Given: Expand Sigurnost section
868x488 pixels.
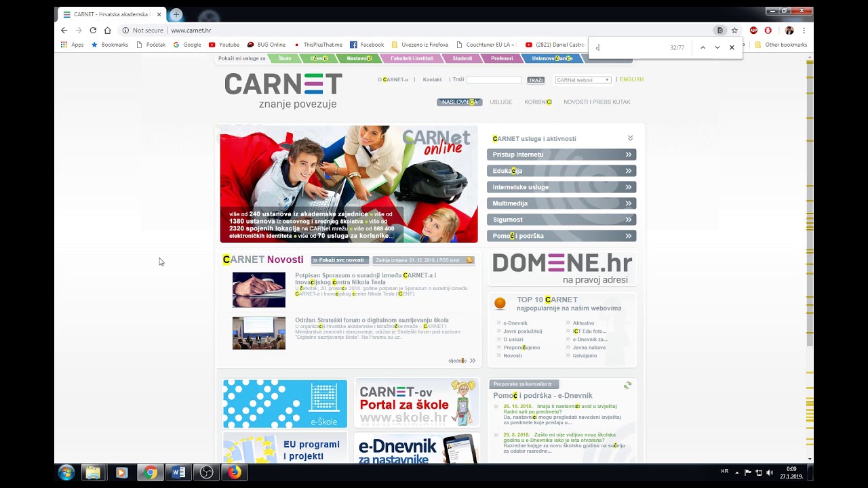Looking at the screenshot, I should pos(561,220).
